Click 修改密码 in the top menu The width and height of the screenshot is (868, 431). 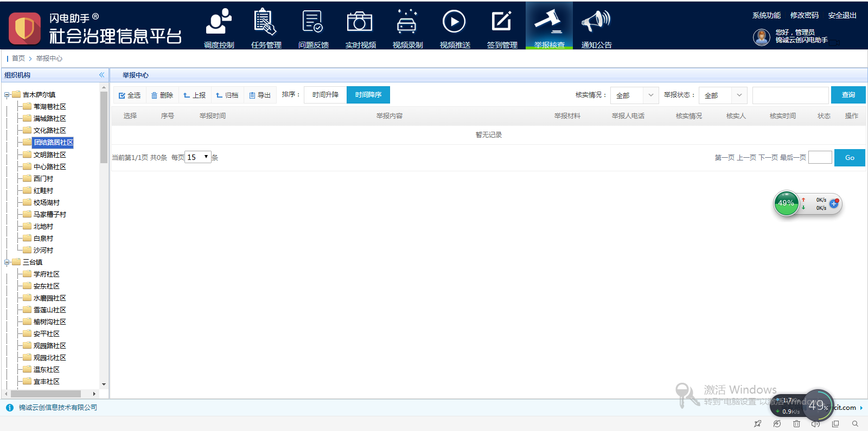click(804, 15)
